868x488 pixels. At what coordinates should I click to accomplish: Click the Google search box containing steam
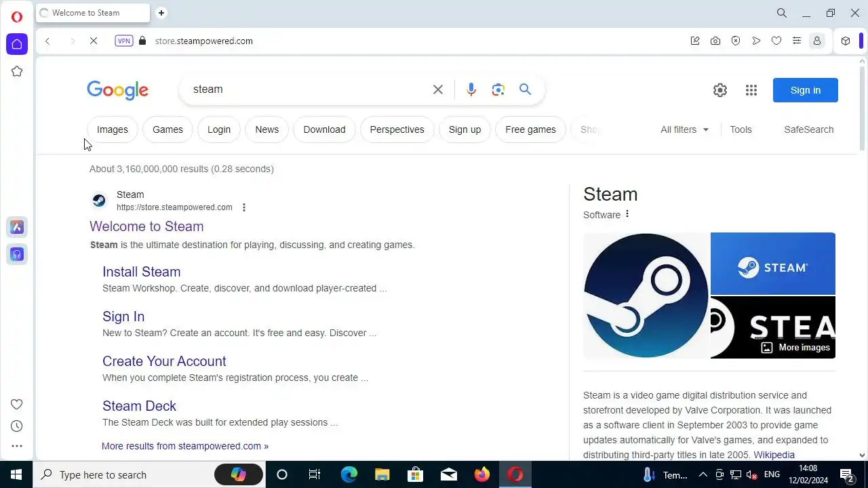pos(309,89)
